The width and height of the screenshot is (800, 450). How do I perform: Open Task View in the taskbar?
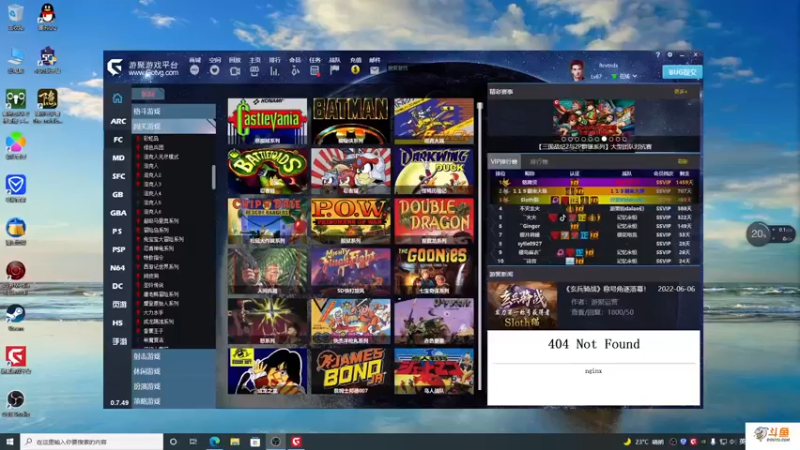193,441
